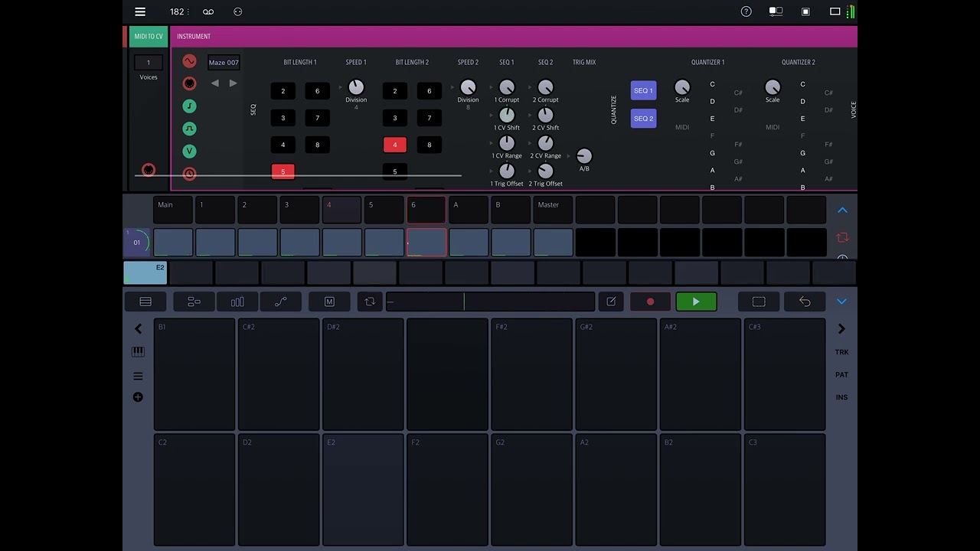Screen dimensions: 980x551
Task: Open the Maze 007 preset selector
Action: [224, 62]
